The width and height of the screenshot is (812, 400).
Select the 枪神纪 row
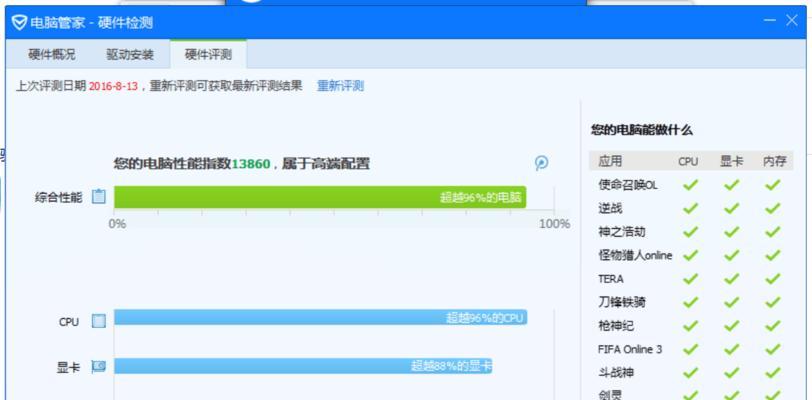point(691,326)
